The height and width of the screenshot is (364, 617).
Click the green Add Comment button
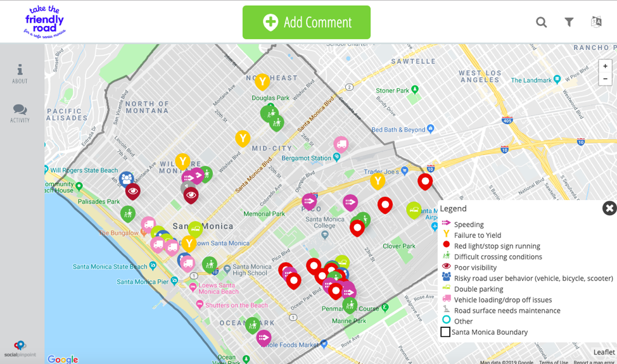coord(307,23)
